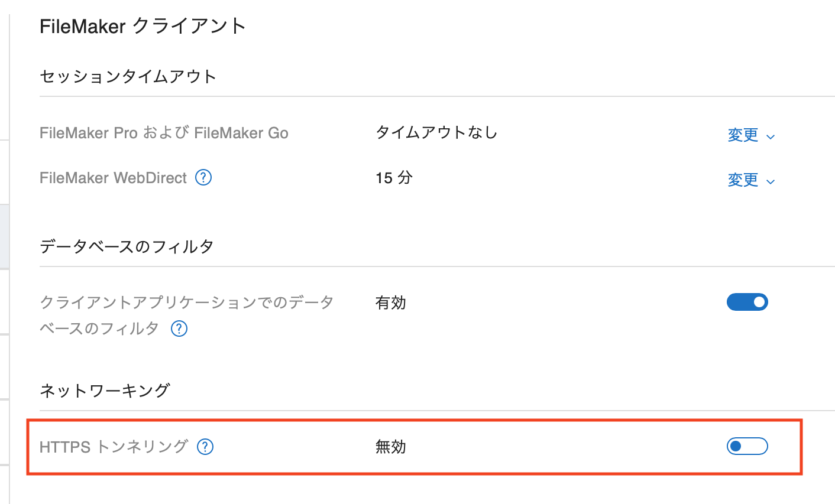Click the circled ? after クライアントアプリケーションでのデータベースのフィルタ
This screenshot has width=835, height=504.
click(179, 329)
